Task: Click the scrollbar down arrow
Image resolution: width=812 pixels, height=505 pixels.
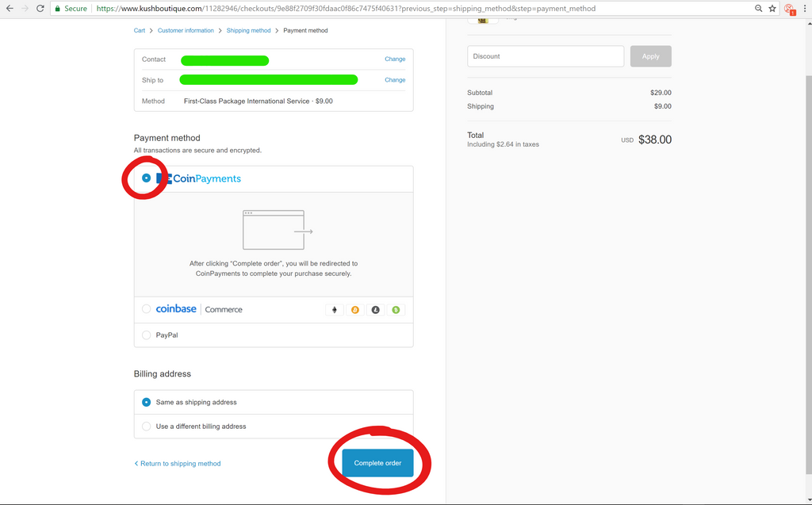Action: tap(808, 499)
